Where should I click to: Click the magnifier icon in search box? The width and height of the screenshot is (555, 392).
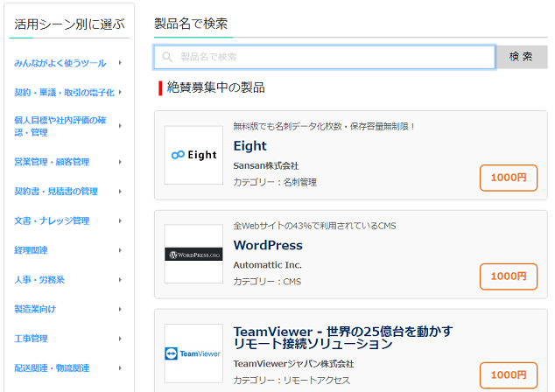167,57
